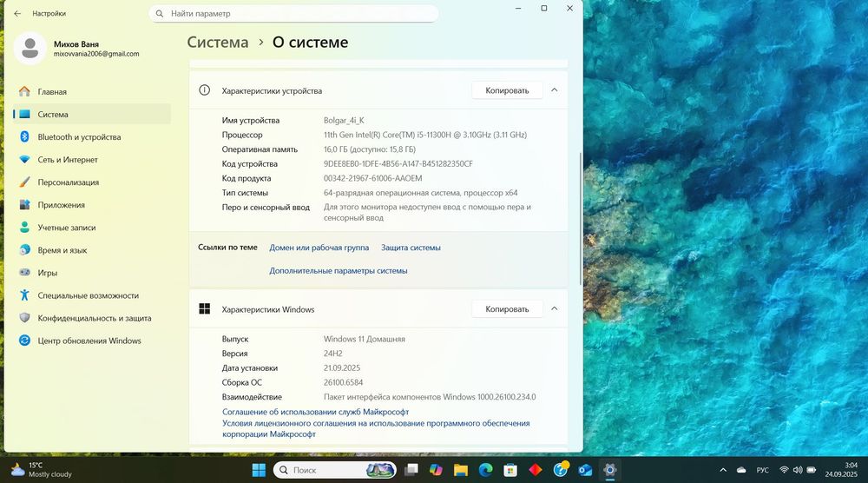Image resolution: width=868 pixels, height=483 pixels.
Task: Click the Windows 11 Домашняя edition value
Action: (365, 339)
